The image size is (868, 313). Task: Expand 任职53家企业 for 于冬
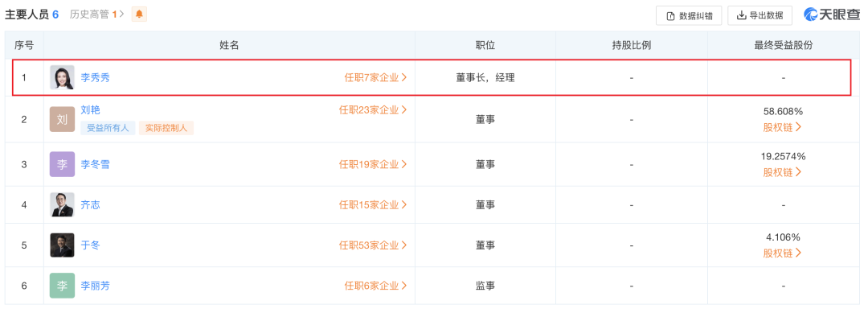(373, 245)
